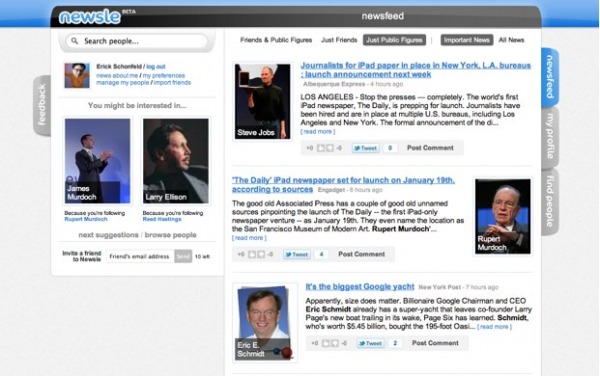Tweet the Google yacht article
The height and width of the screenshot is (376, 600).
[x=370, y=343]
